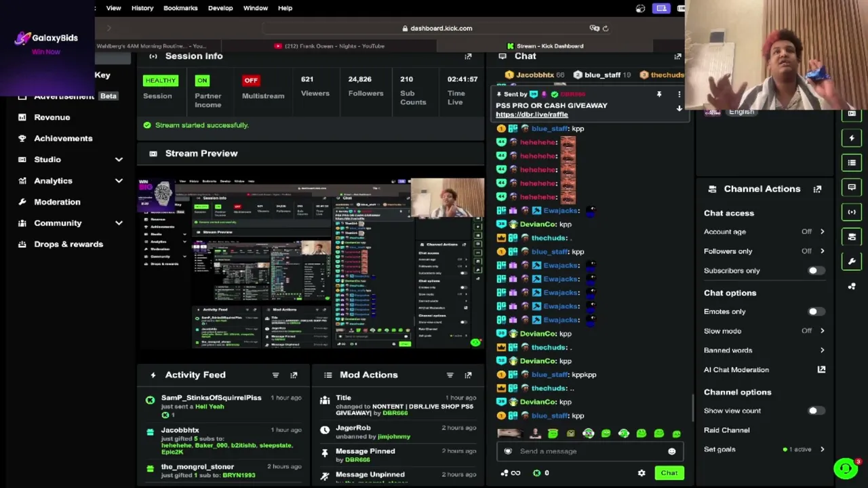This screenshot has height=488, width=868.
Task: Filter the Mod Actions list
Action: pos(450,375)
